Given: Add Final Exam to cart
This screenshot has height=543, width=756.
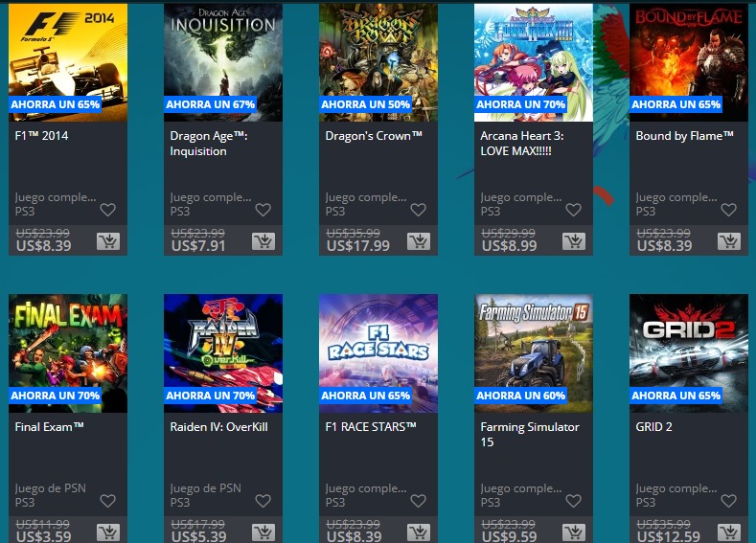Looking at the screenshot, I should (x=108, y=532).
